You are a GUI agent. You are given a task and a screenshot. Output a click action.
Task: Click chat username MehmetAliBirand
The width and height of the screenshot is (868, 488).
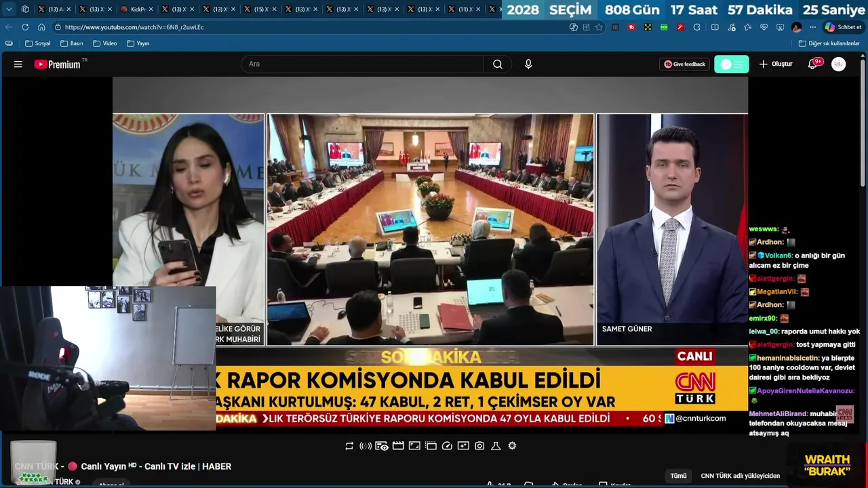[778, 413]
